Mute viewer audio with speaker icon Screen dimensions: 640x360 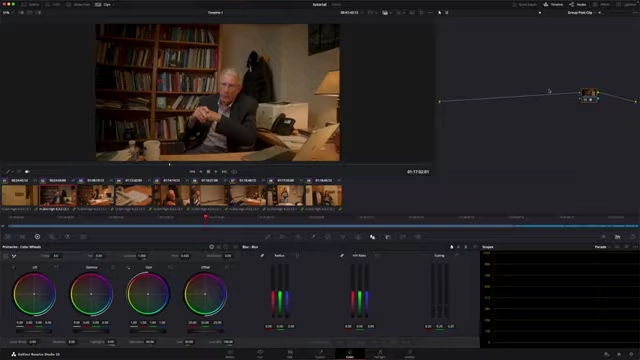(27, 172)
